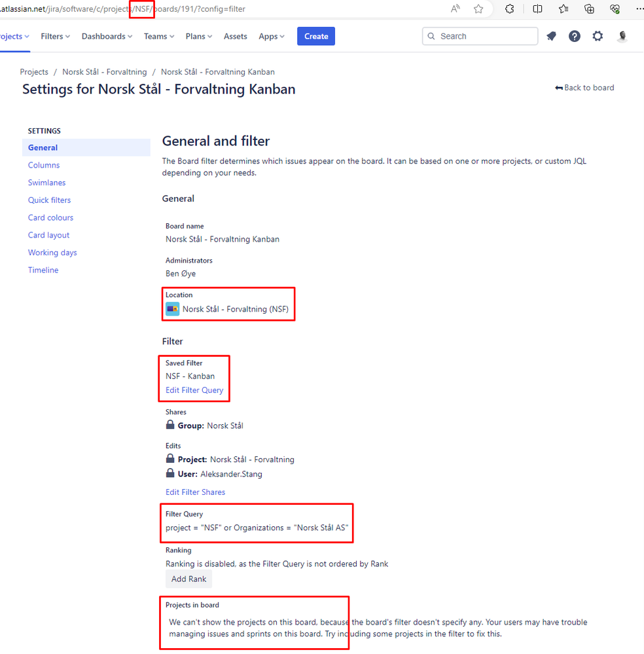Viewport: 644px width, 654px height.
Task: Click the lock icon beside Project: Norsk Stål - Forvaltning
Action: (x=170, y=459)
